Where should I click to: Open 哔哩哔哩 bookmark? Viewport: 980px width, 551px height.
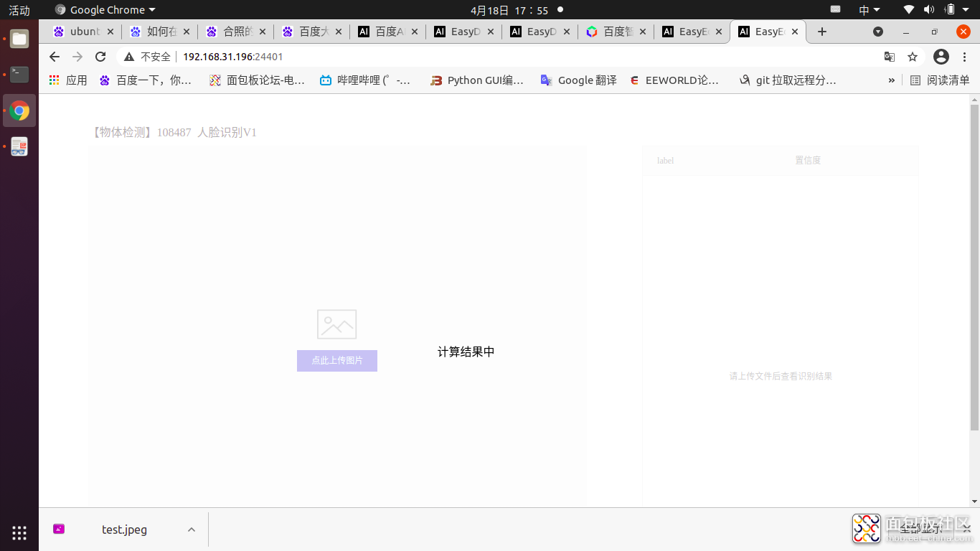tap(365, 80)
